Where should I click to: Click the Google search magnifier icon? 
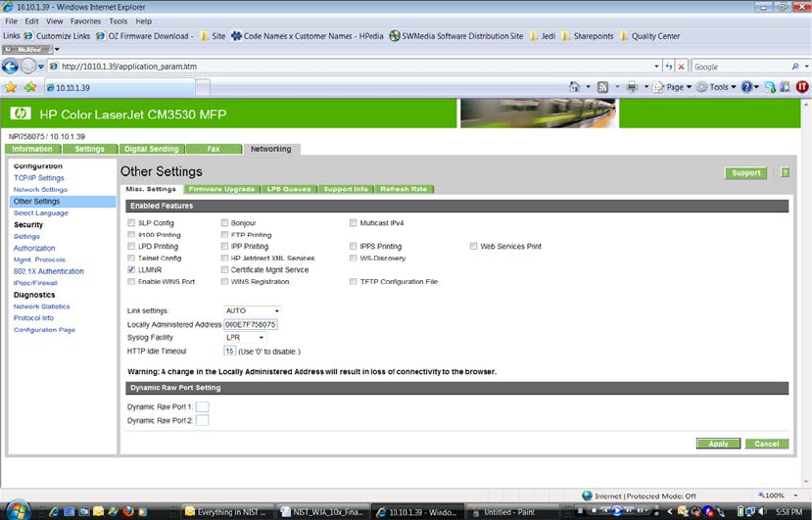(795, 67)
